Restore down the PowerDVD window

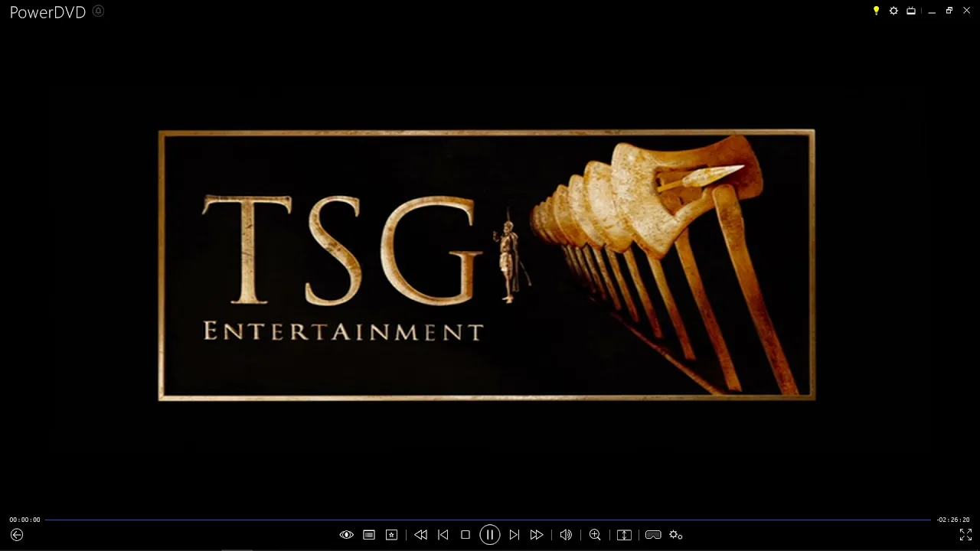click(949, 11)
